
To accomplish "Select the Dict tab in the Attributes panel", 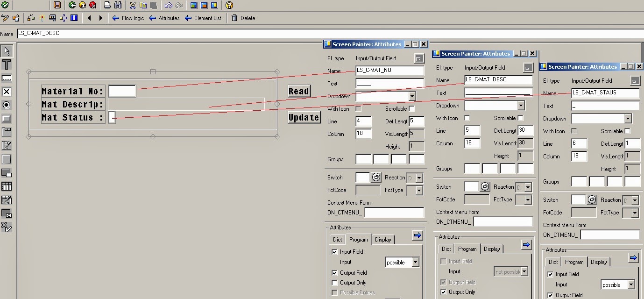I will click(337, 239).
